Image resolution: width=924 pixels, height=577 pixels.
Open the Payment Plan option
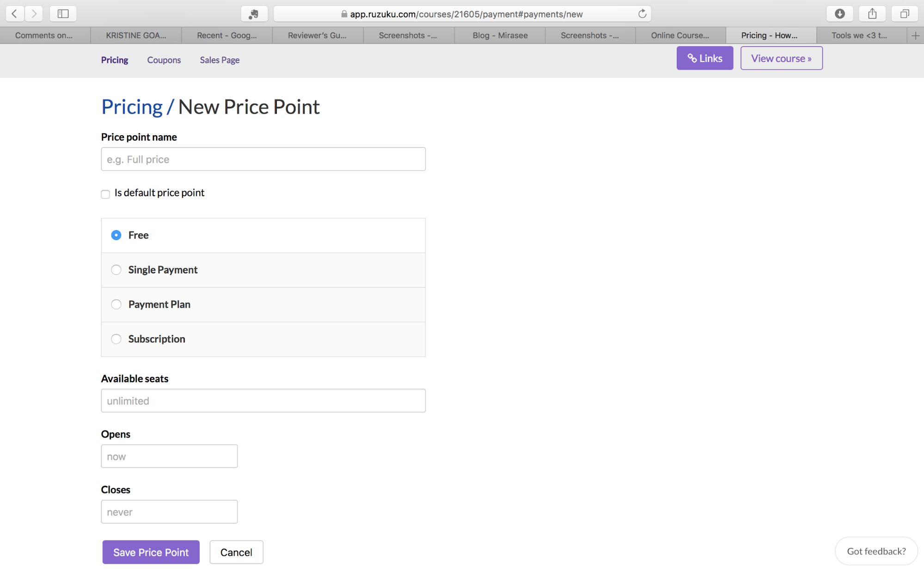pos(116,304)
